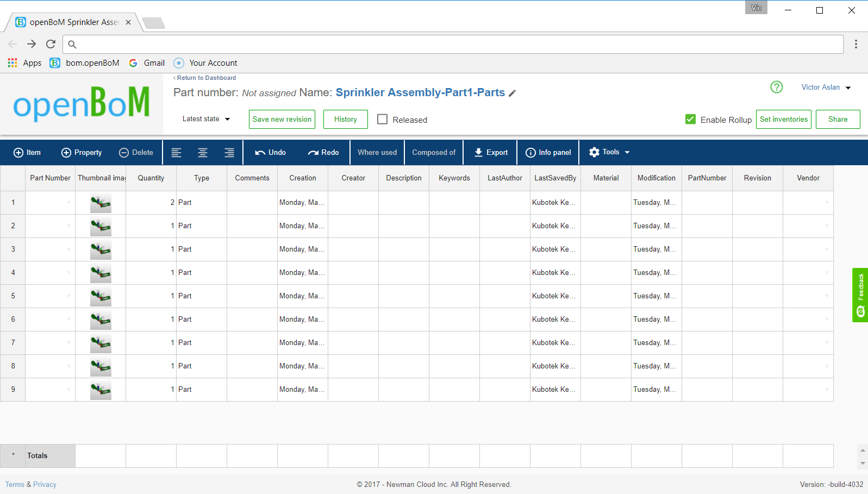Select the Creation column header

pyautogui.click(x=303, y=178)
